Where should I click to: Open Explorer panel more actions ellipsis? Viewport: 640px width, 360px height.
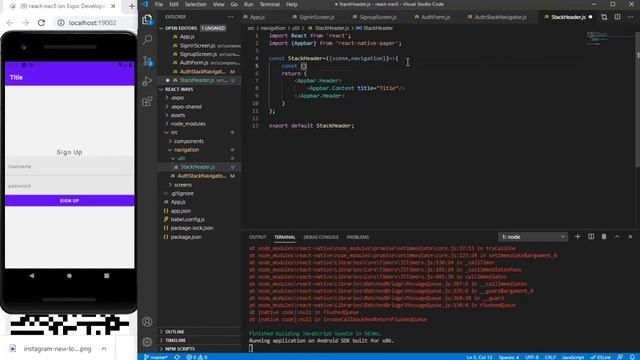pyautogui.click(x=231, y=17)
